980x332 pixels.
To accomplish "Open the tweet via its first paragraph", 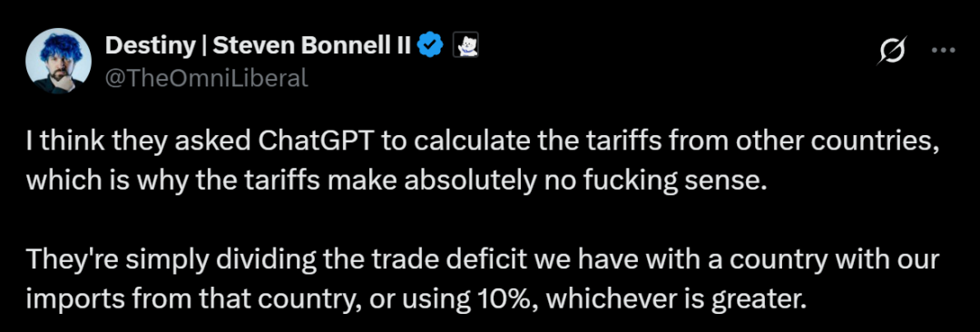I will [x=483, y=162].
